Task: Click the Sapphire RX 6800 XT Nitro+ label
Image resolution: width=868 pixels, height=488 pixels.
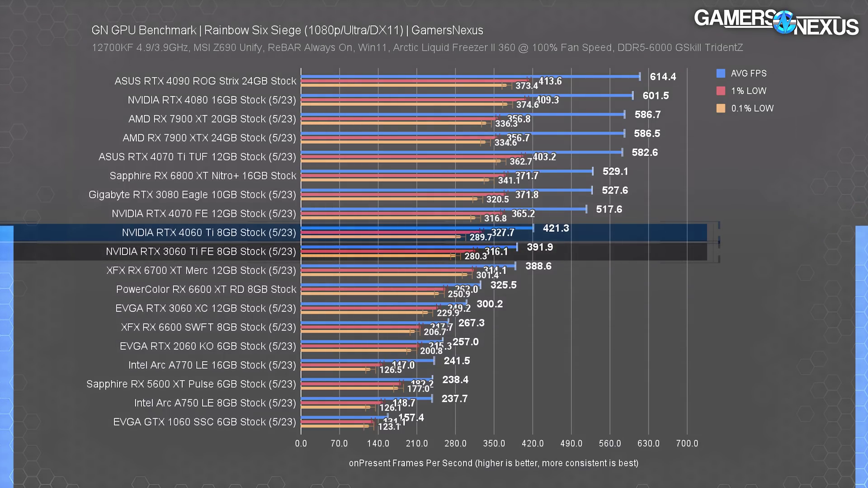Action: pos(203,176)
